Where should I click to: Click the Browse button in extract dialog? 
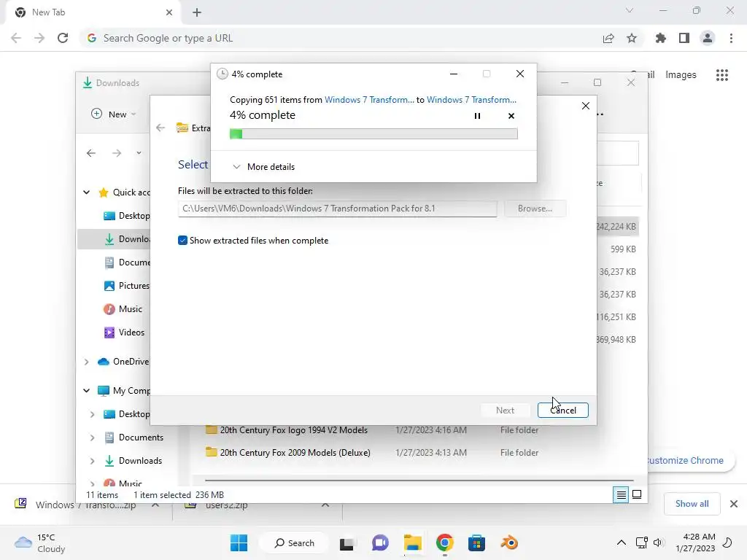535,209
